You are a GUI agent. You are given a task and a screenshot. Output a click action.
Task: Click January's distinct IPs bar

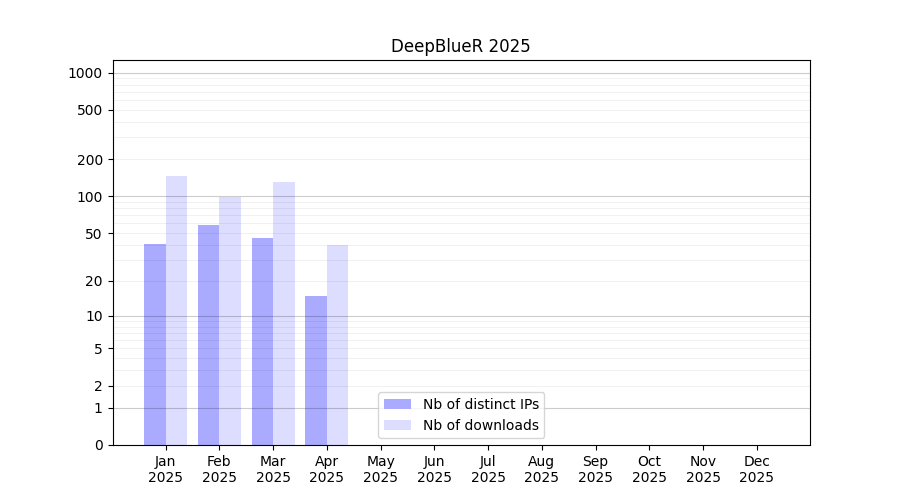tap(155, 345)
